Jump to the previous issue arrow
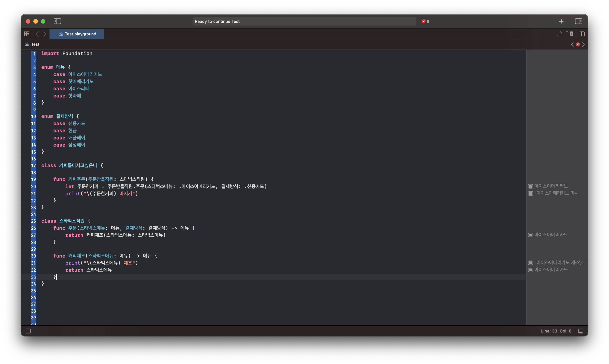609x364 pixels. [x=572, y=44]
